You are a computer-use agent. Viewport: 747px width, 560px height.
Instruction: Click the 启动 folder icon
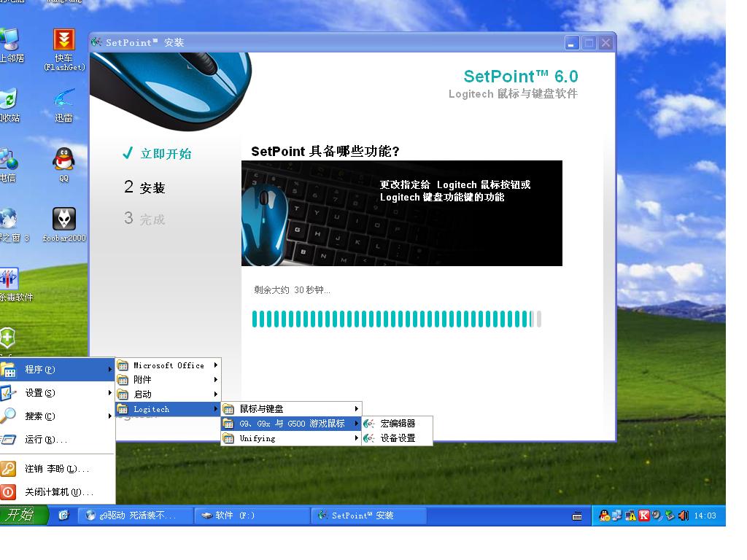tap(123, 394)
